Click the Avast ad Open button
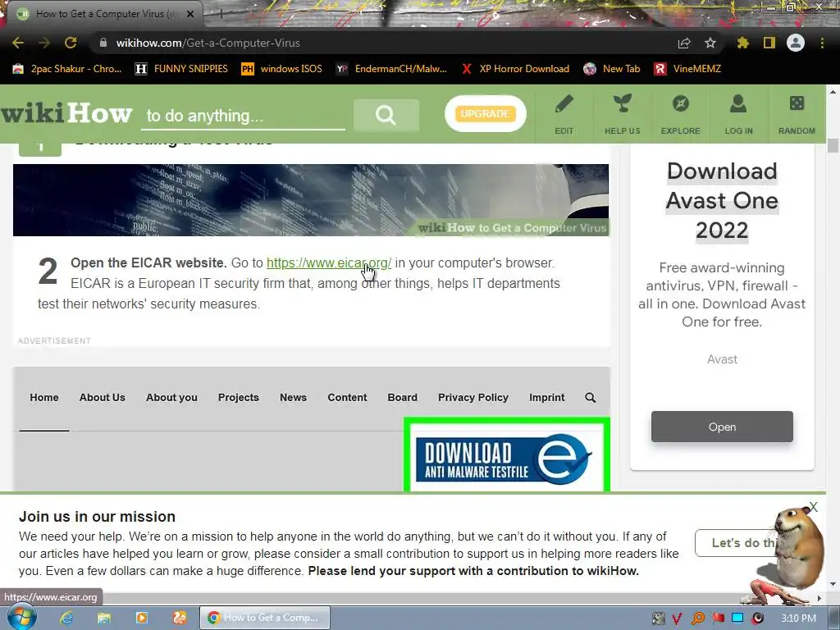This screenshot has height=630, width=840. 722,427
